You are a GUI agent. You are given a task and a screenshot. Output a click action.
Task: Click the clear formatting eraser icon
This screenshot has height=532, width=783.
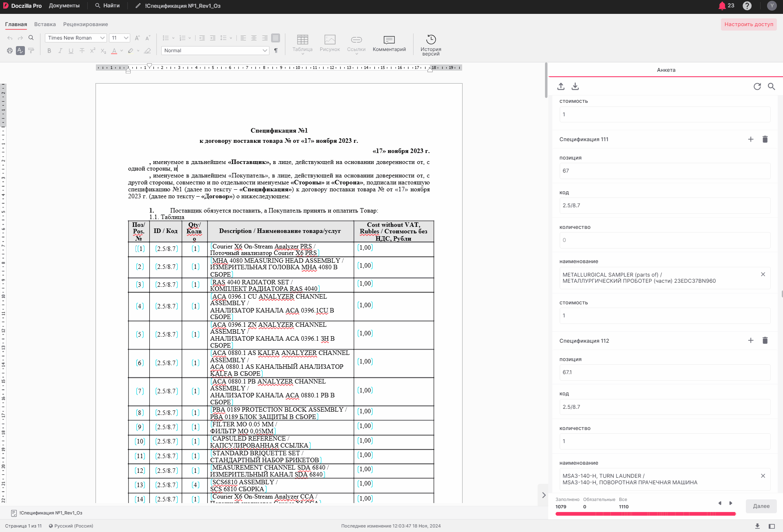(x=148, y=51)
